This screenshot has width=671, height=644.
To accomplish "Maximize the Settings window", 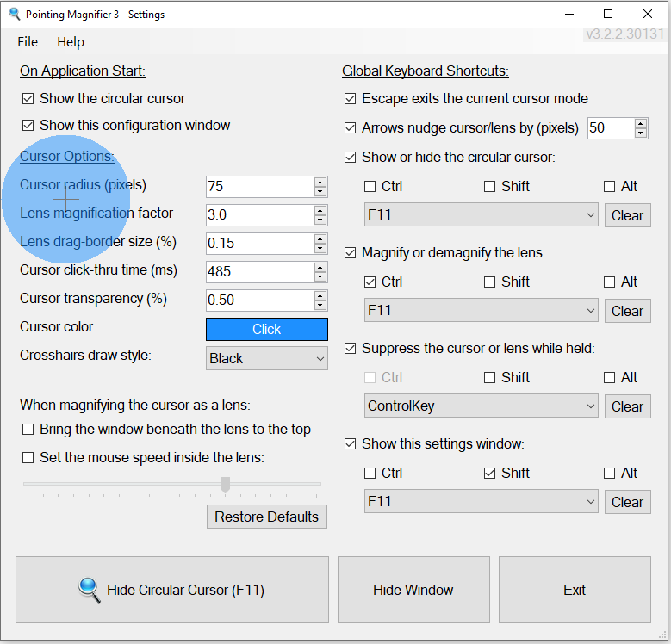I will point(608,14).
